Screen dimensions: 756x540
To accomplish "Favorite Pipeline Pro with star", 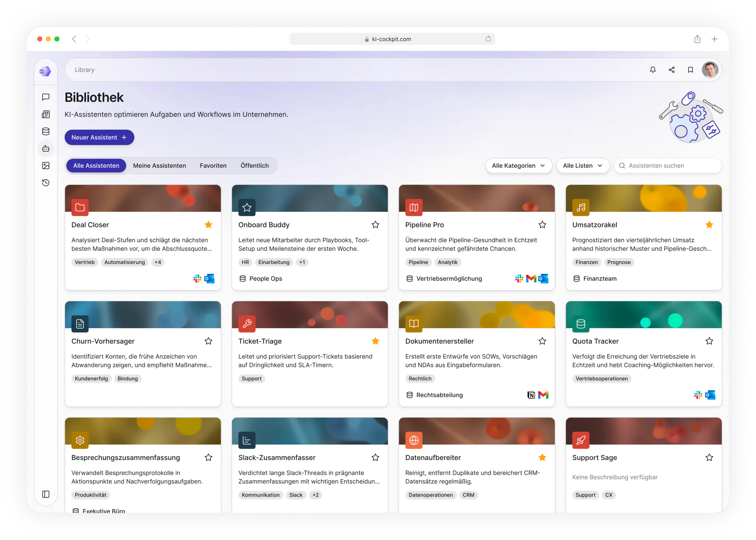I will pos(542,225).
